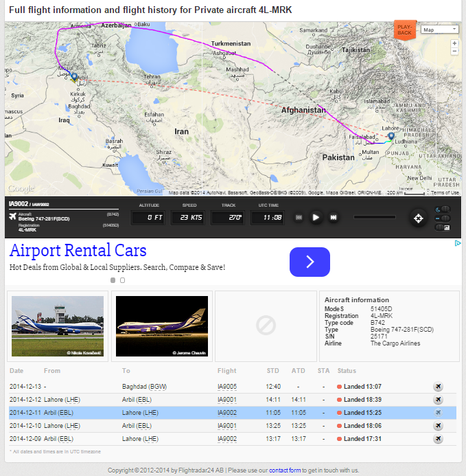Screen dimensions: 466x476
Task: Open the Map type dropdown
Action: (x=440, y=30)
